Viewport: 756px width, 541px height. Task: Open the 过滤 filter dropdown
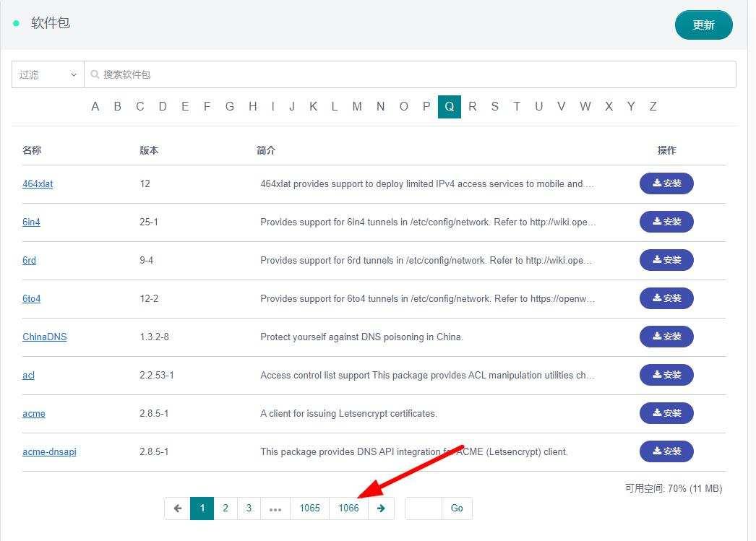48,74
